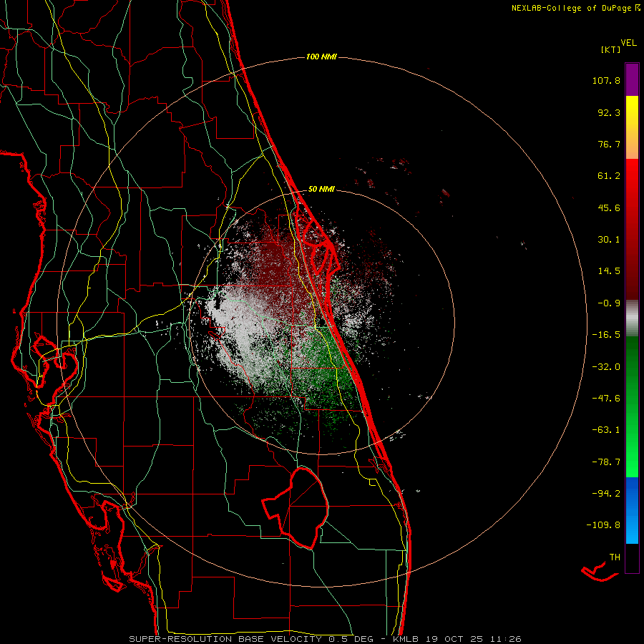Click the -32.0 scale value
The image size is (644, 644).
pos(606,367)
